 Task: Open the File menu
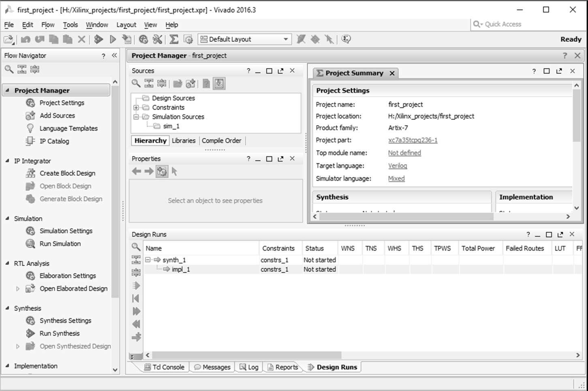coord(9,25)
